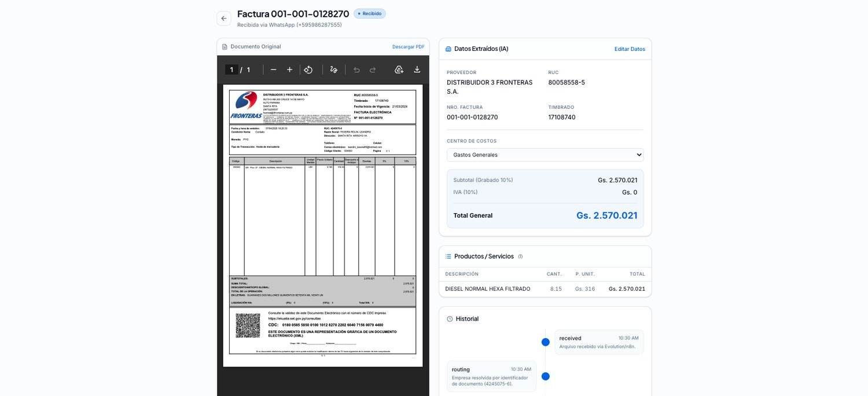This screenshot has height=396, width=868.
Task: Click the 'P. UNIT.' column header
Action: click(x=585, y=274)
